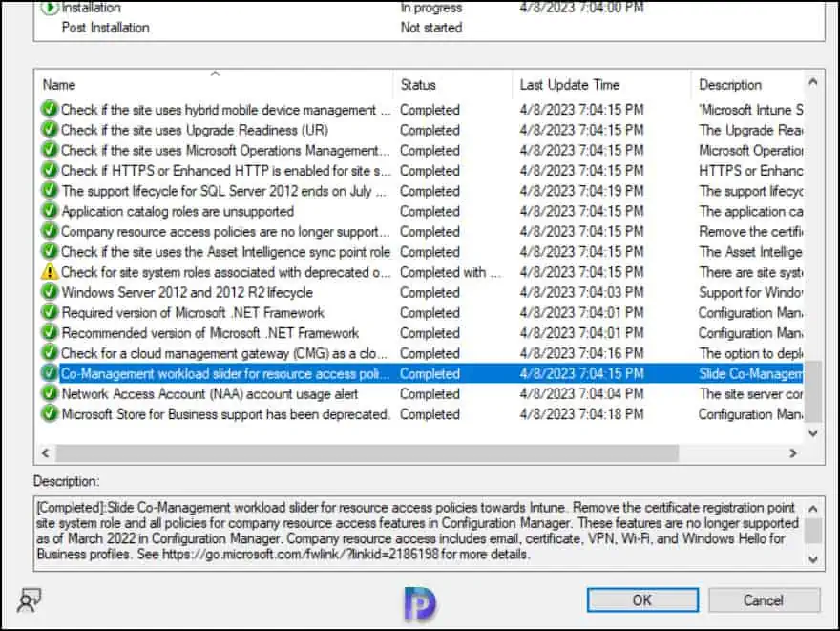
Task: Click green check icon for cloud management gateway row
Action: pyautogui.click(x=50, y=353)
